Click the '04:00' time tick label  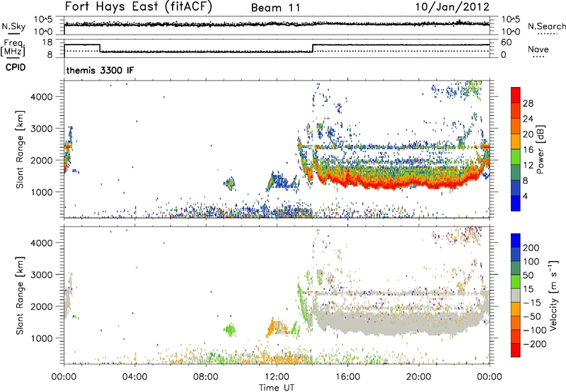(135, 377)
